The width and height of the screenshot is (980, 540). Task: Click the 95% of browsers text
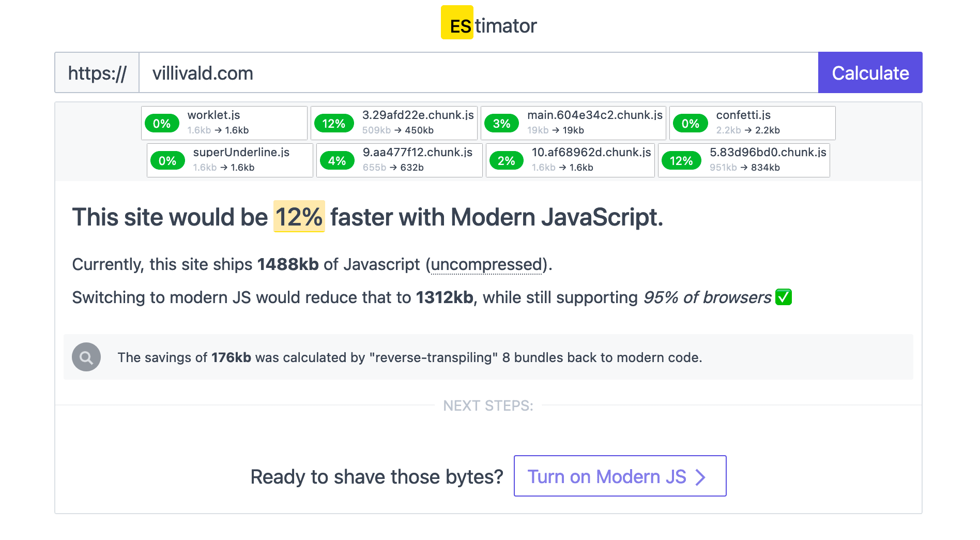[707, 297]
